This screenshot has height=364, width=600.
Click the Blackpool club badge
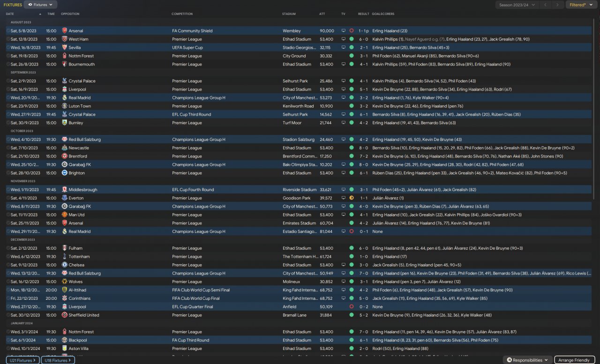coord(64,340)
